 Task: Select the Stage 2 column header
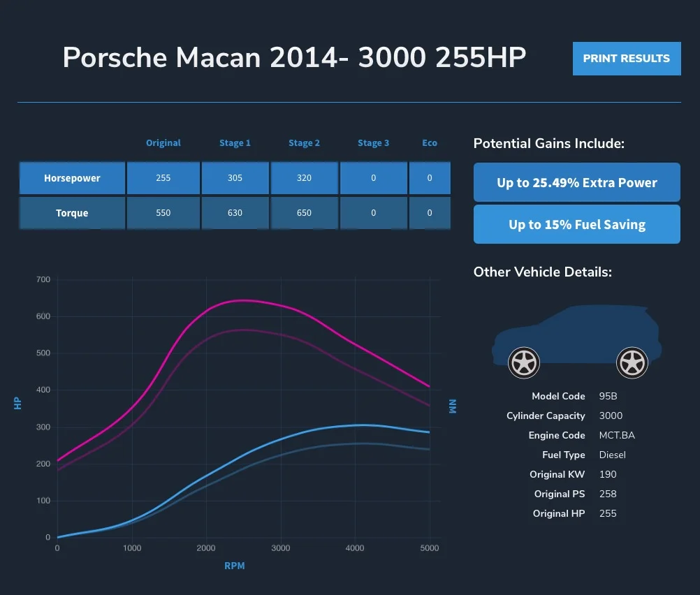pos(304,143)
